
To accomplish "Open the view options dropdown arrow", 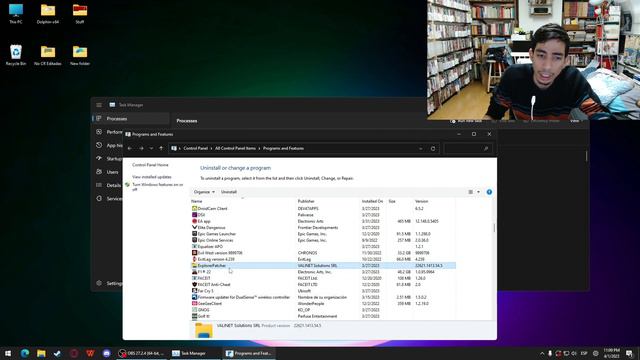I will (478, 192).
